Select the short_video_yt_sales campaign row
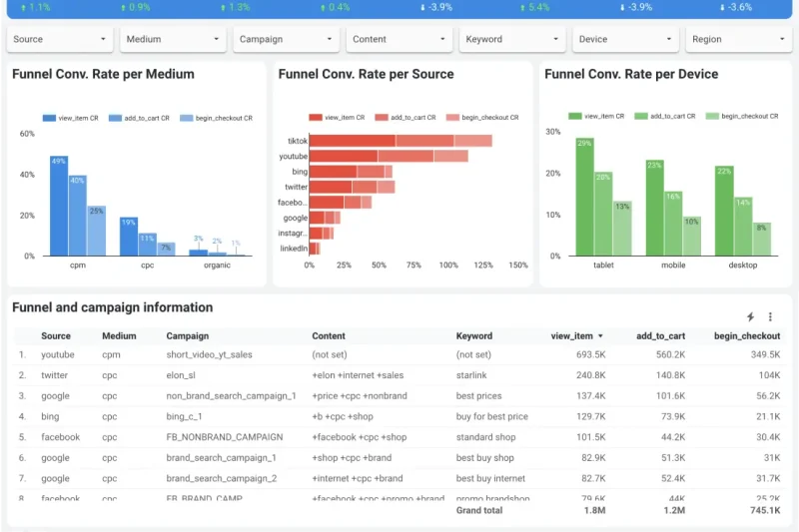This screenshot has height=532, width=799. click(209, 354)
